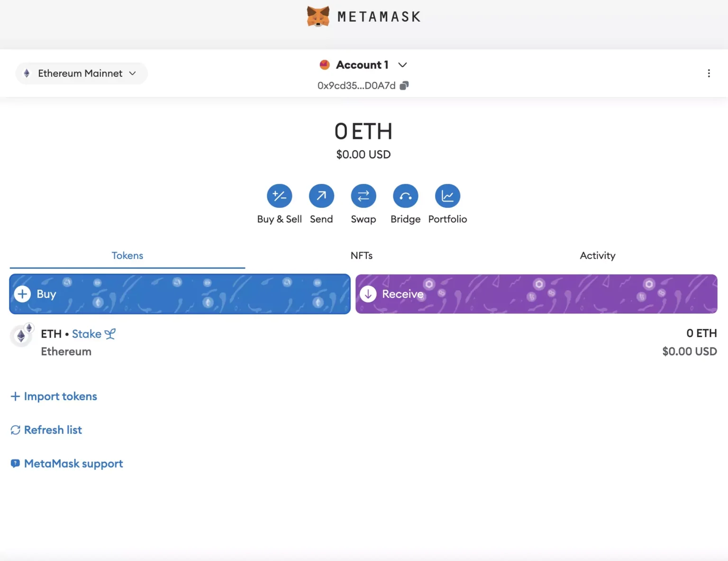Click the Swap label under icon

(x=364, y=220)
